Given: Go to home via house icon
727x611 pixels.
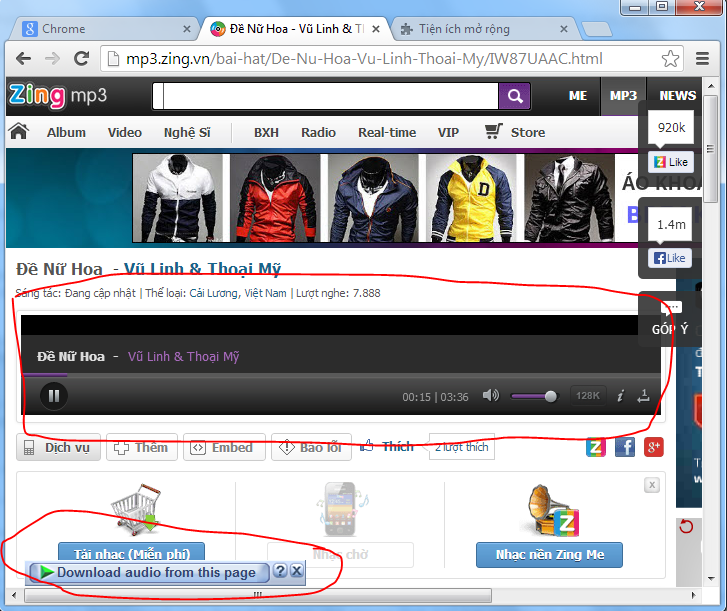Looking at the screenshot, I should point(19,132).
